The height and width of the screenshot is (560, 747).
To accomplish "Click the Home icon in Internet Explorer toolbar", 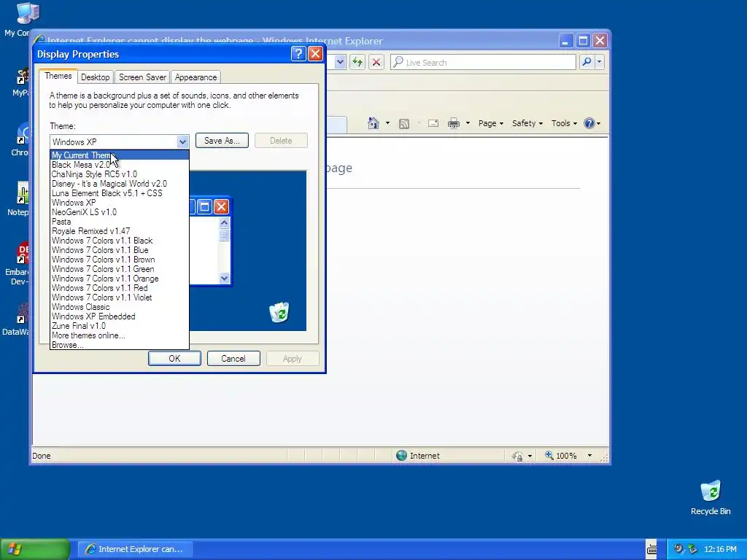I will 373,123.
